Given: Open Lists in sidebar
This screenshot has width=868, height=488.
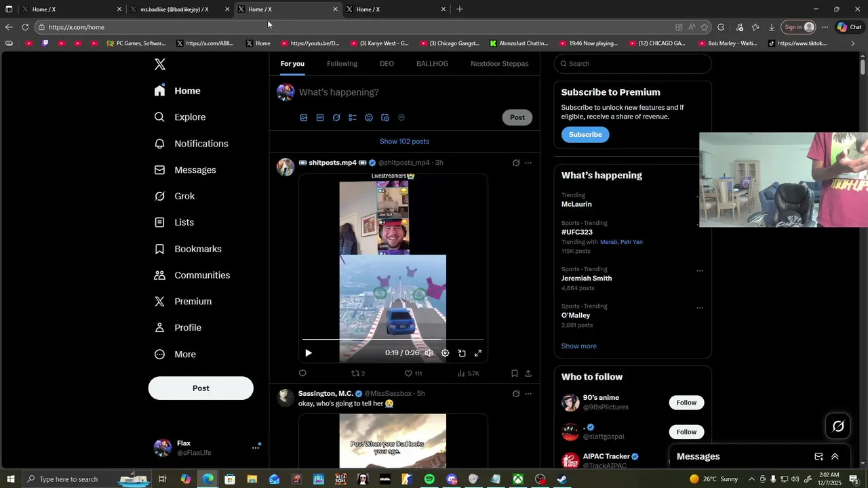Looking at the screenshot, I should (x=174, y=222).
